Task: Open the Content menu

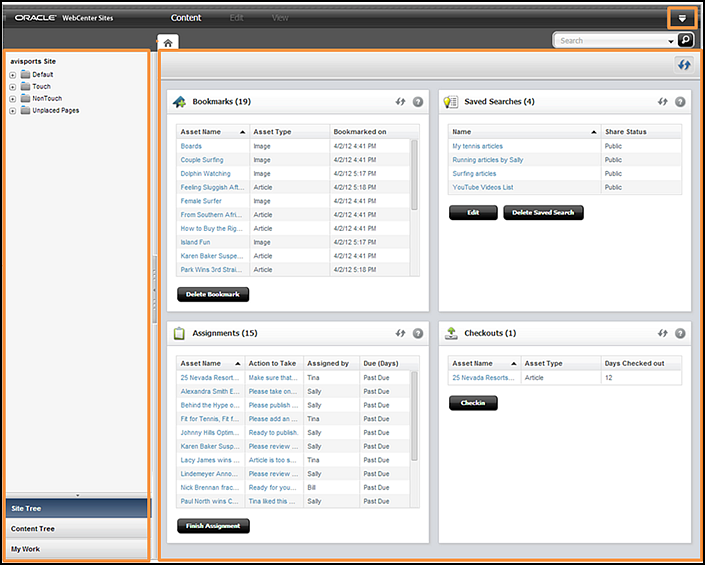Action: pos(186,18)
